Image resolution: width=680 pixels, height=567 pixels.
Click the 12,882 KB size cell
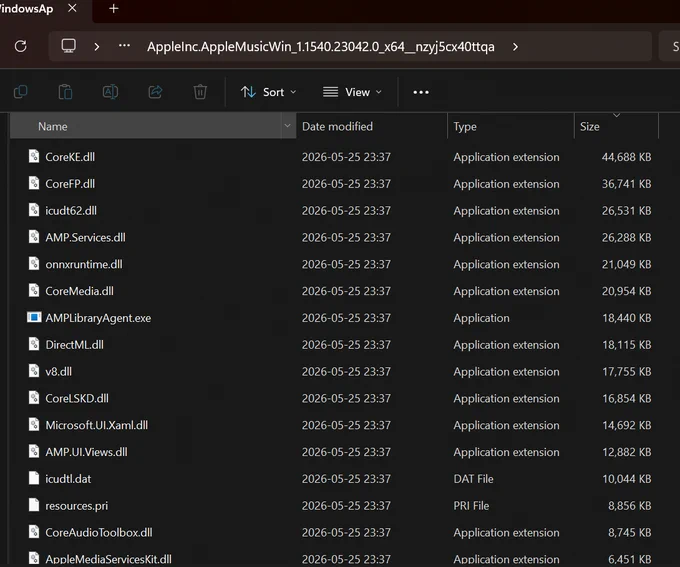[626, 452]
